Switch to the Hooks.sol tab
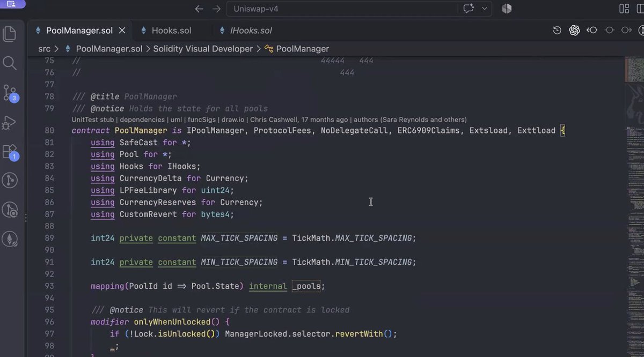Screen dimensions: 644x357 (171, 31)
